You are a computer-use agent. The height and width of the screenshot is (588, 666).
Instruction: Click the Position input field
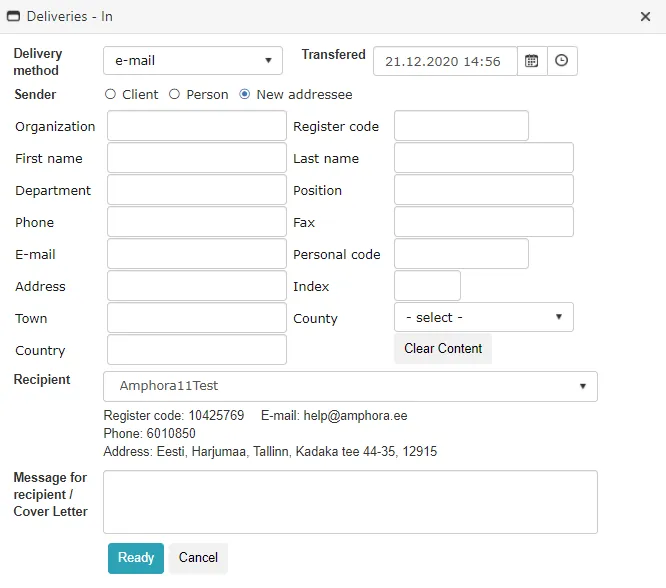coord(484,189)
